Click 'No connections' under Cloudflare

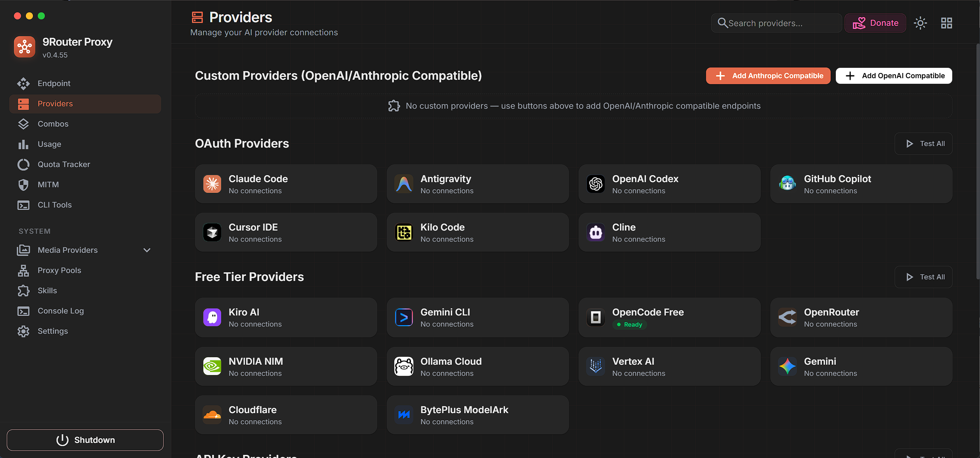tap(255, 422)
